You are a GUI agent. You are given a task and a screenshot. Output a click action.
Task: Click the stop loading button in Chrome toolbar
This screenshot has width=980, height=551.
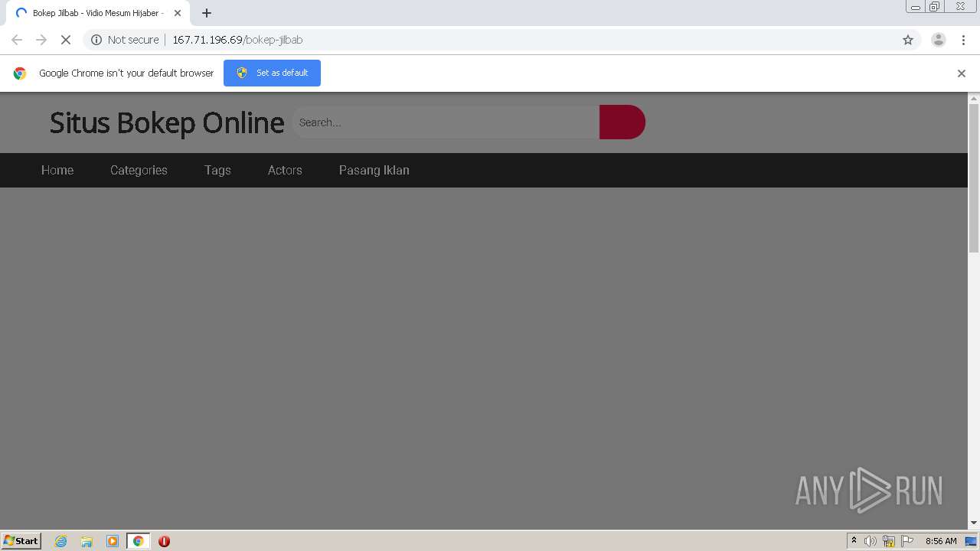tap(65, 40)
